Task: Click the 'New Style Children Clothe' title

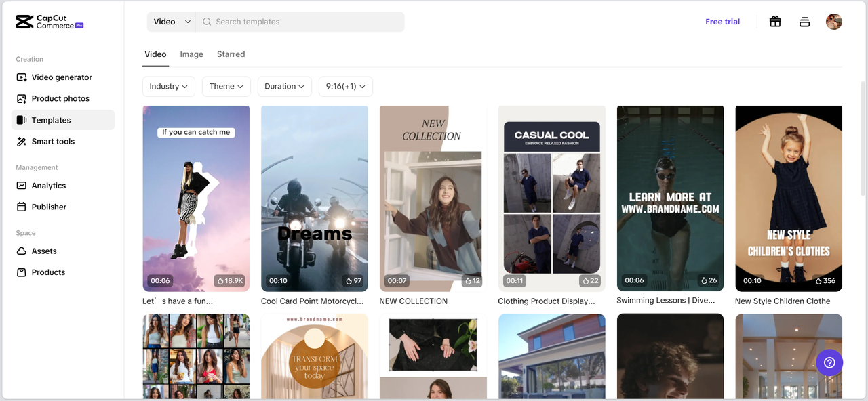Action: click(x=783, y=301)
